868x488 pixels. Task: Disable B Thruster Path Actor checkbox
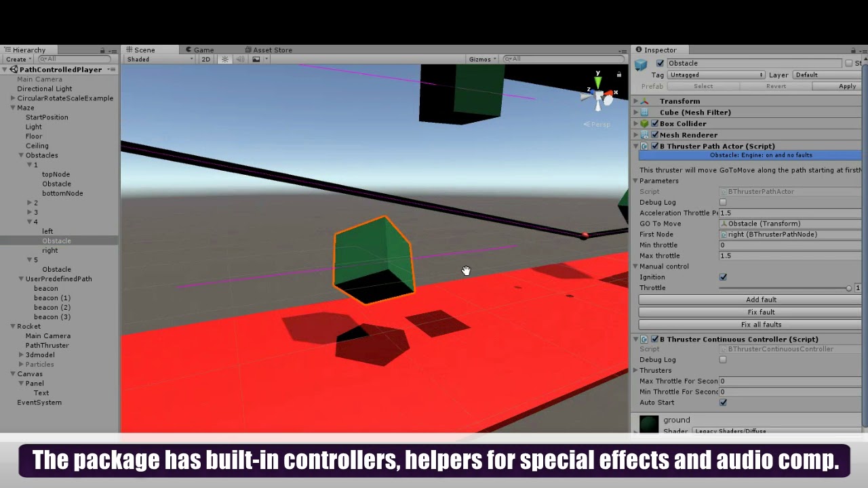pos(655,146)
